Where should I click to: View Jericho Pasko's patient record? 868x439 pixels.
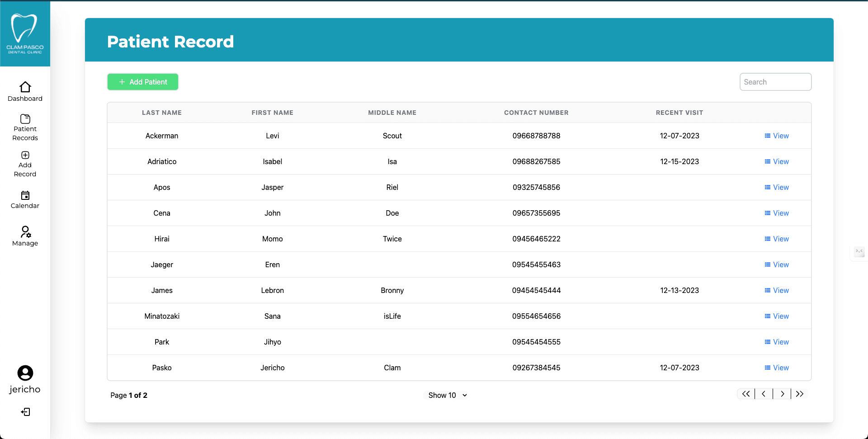click(x=776, y=368)
